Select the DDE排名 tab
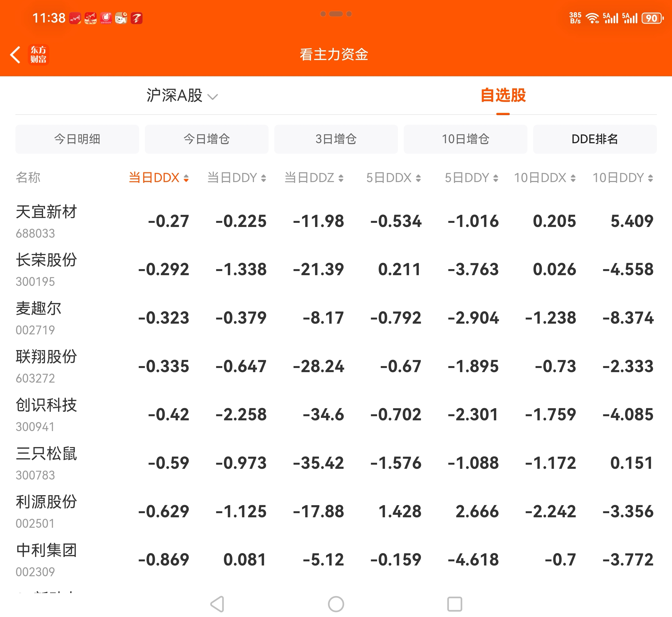Image resolution: width=672 pixels, height=617 pixels. (595, 139)
